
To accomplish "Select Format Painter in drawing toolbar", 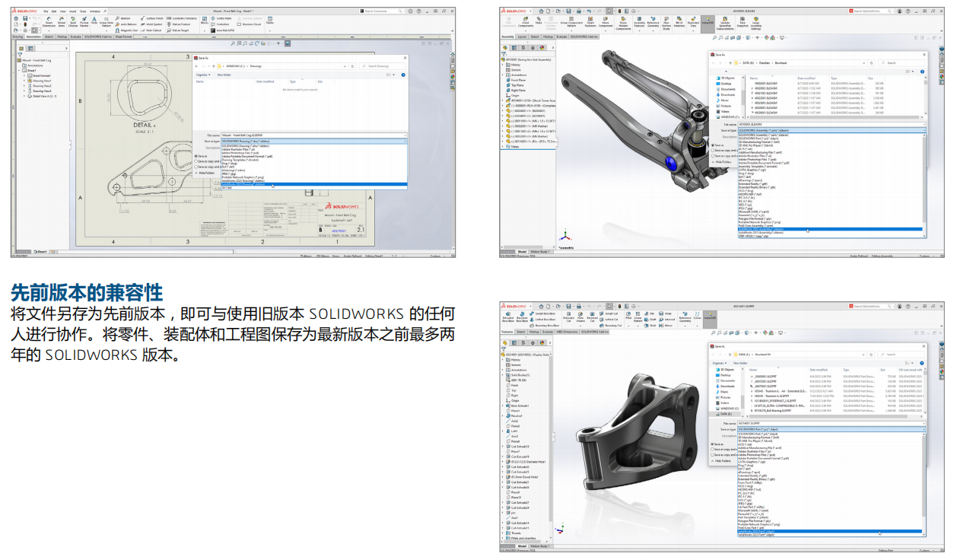I will 84,22.
